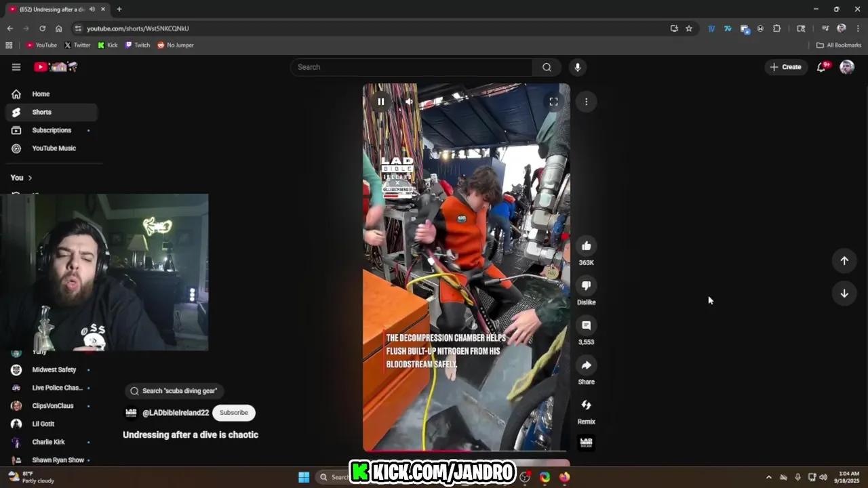Click the Short's red progress bar

coord(467,450)
